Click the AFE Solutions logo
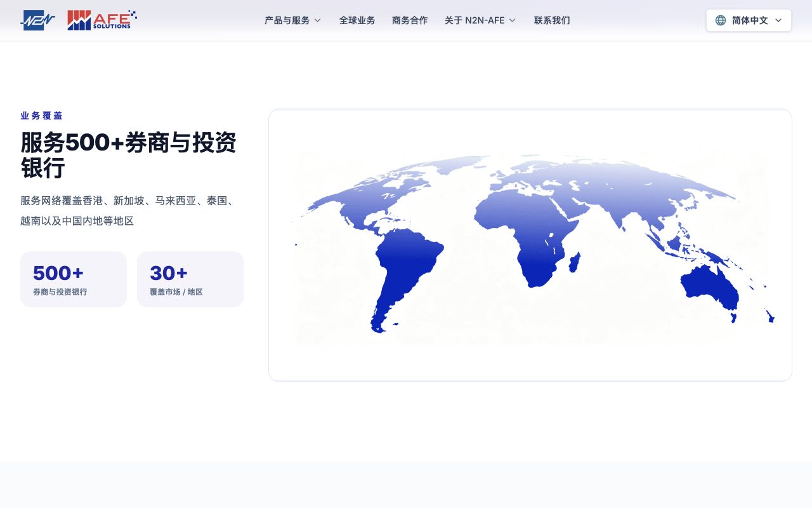 tap(102, 20)
